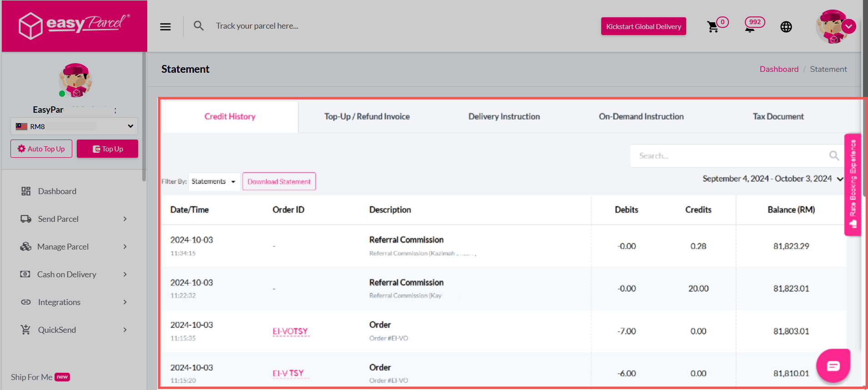
Task: Click the Send Parcel truck icon
Action: [x=26, y=219]
